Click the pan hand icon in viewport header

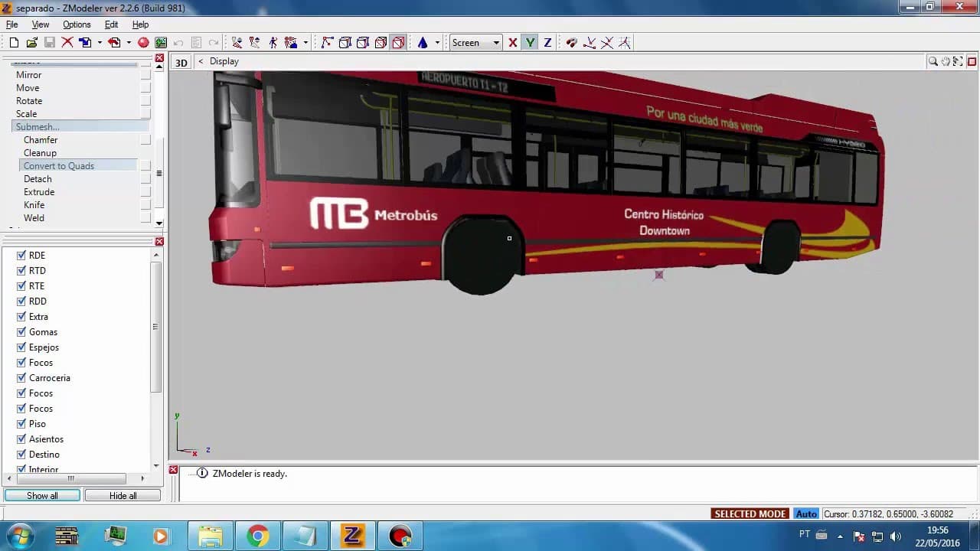(x=946, y=61)
